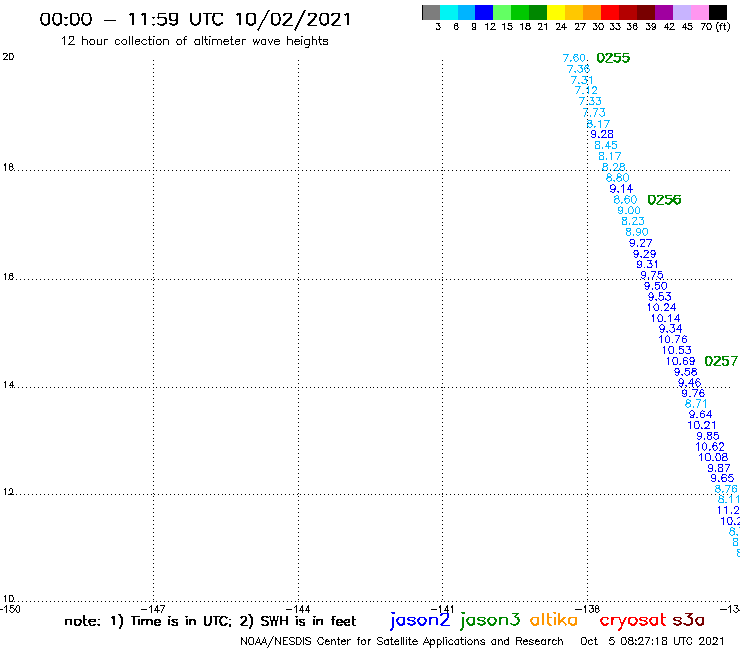Select the purple legend swatch
The height and width of the screenshot is (650, 740).
664,12
